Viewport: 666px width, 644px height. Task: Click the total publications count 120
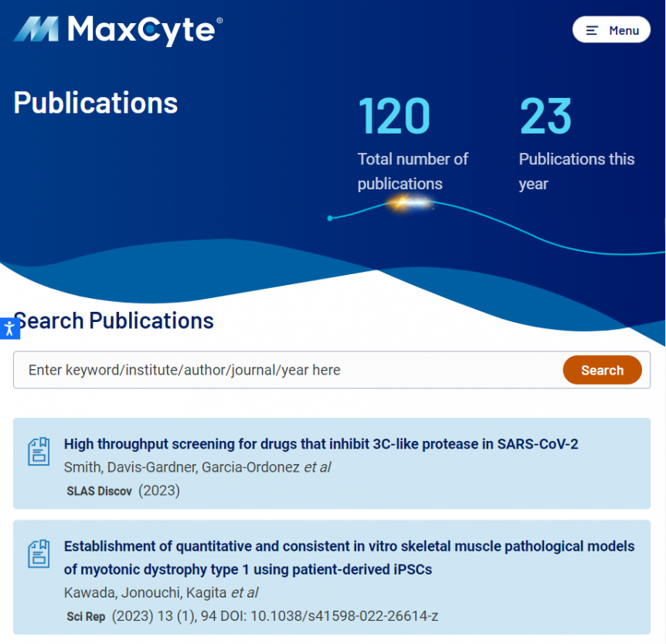(395, 114)
